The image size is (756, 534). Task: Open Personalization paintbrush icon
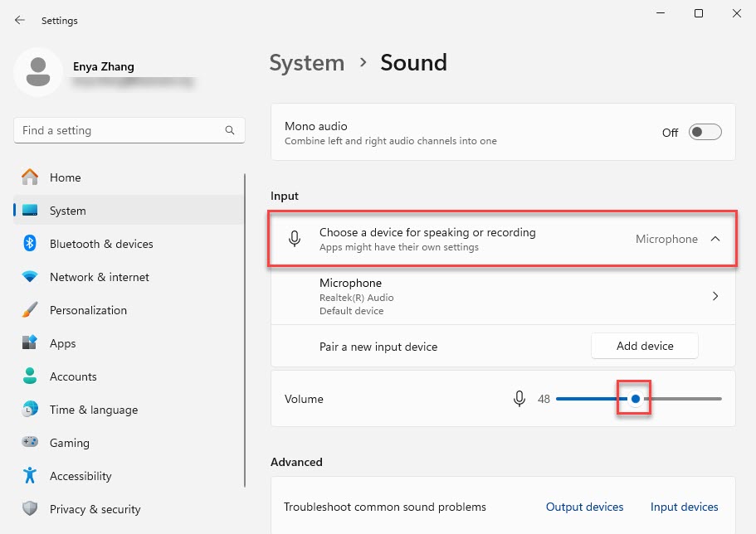[30, 310]
